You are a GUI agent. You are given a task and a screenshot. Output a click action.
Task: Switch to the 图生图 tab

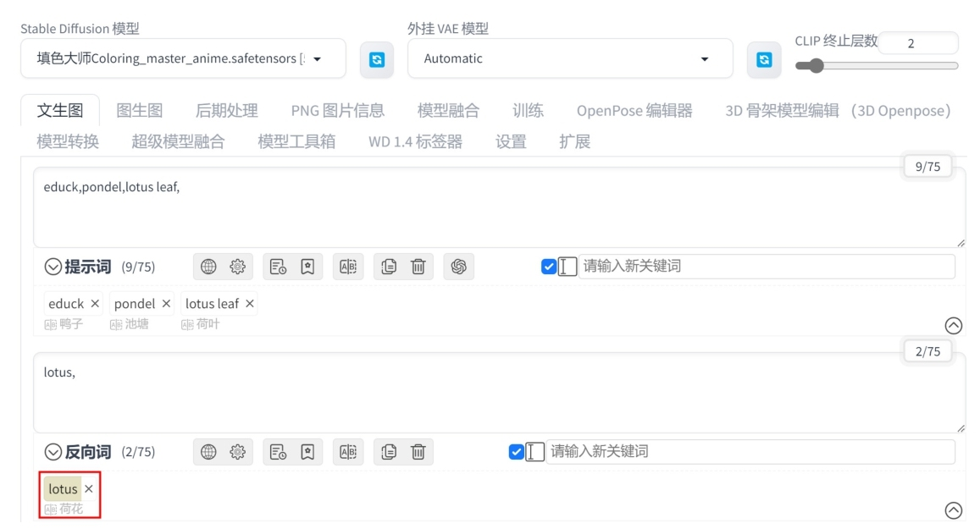click(140, 111)
